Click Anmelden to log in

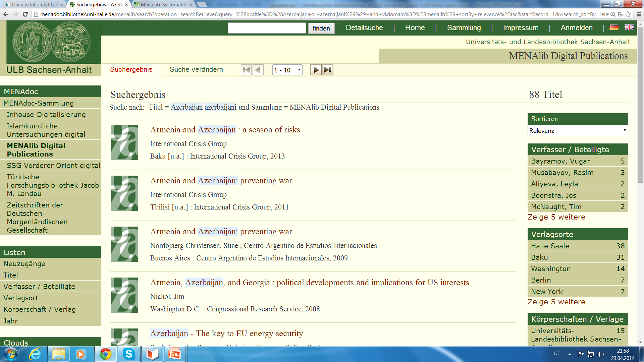(x=577, y=28)
